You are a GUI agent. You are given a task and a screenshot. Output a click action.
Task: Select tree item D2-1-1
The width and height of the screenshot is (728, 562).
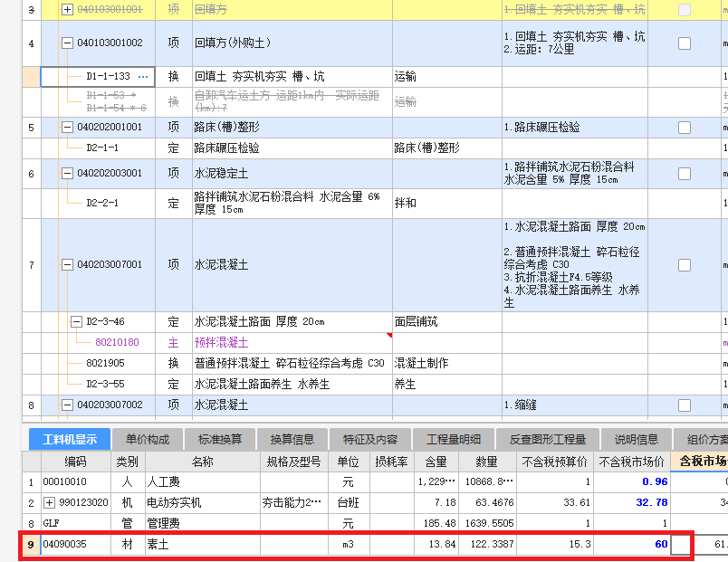coord(102,148)
